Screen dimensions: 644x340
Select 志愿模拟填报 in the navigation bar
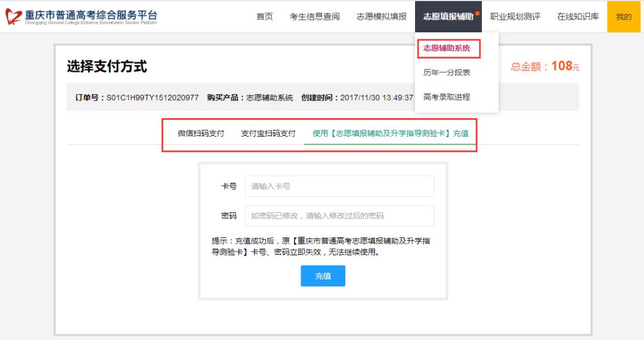point(381,17)
